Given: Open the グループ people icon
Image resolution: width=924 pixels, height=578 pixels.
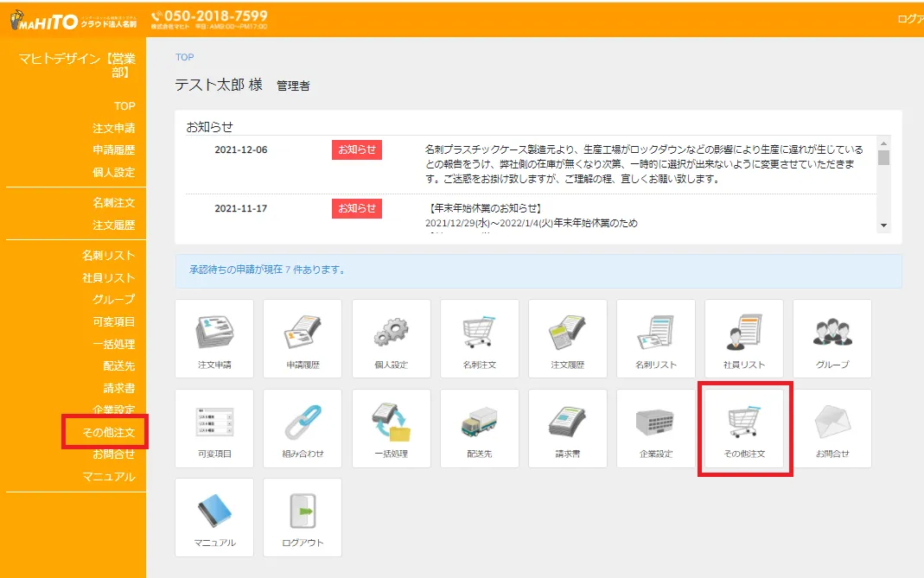Looking at the screenshot, I should 832,333.
